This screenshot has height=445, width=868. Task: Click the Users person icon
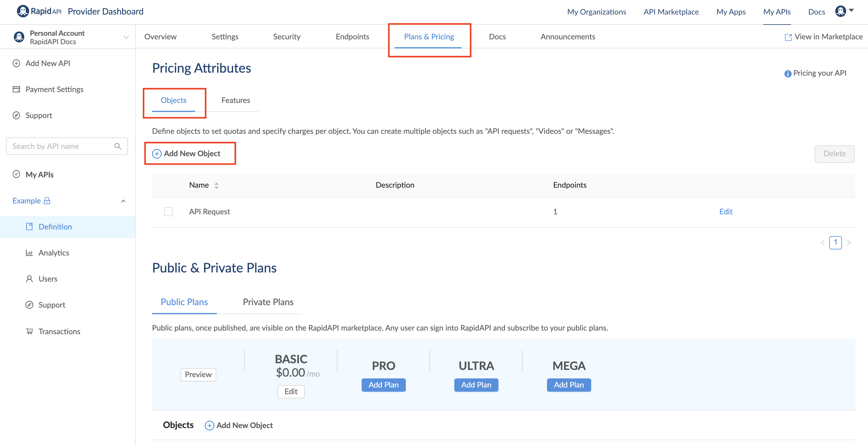(29, 279)
